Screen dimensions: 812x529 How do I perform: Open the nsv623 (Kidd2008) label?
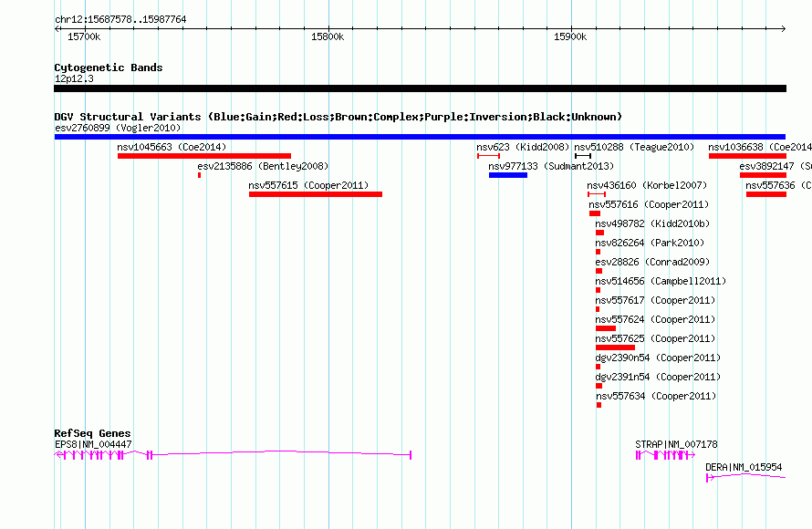pos(523,147)
